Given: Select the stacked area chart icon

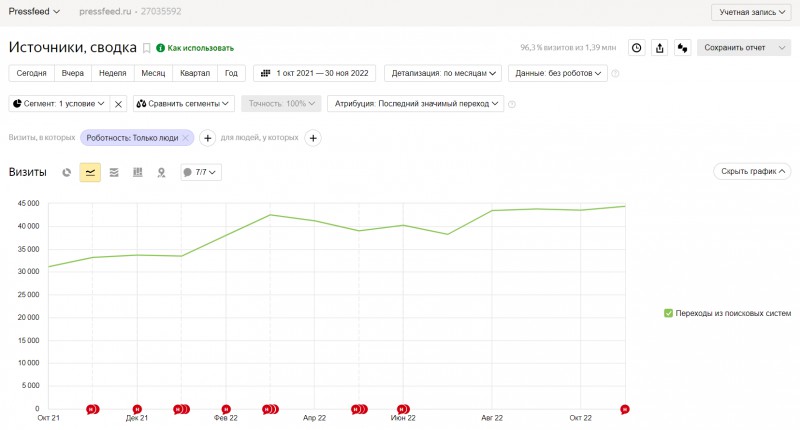Looking at the screenshot, I should 114,172.
